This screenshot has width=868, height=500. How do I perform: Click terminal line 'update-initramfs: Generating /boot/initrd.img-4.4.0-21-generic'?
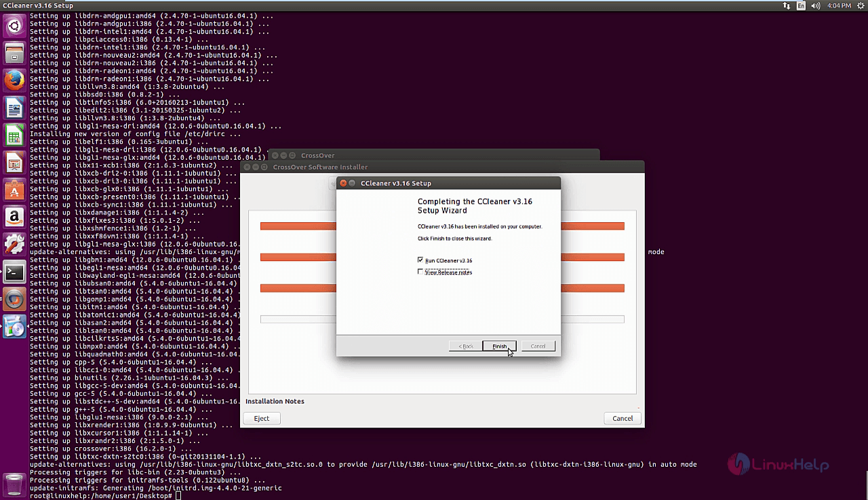[156, 488]
